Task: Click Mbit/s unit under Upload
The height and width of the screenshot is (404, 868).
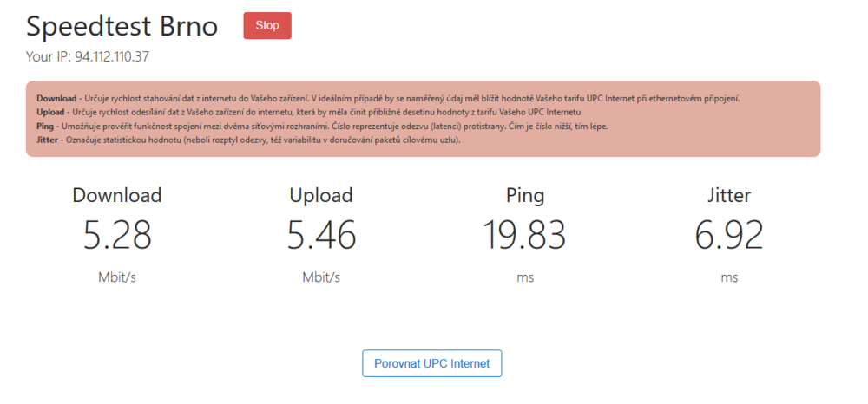Action: click(321, 277)
